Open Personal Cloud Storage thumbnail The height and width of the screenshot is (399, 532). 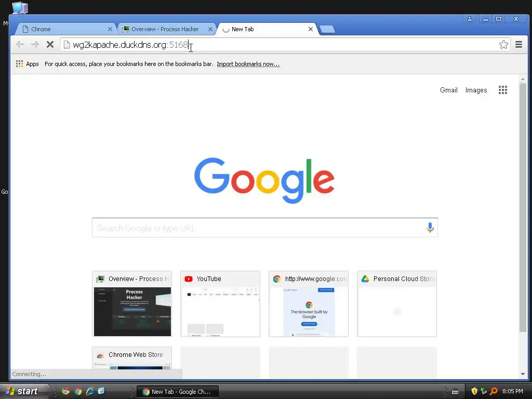click(x=396, y=303)
